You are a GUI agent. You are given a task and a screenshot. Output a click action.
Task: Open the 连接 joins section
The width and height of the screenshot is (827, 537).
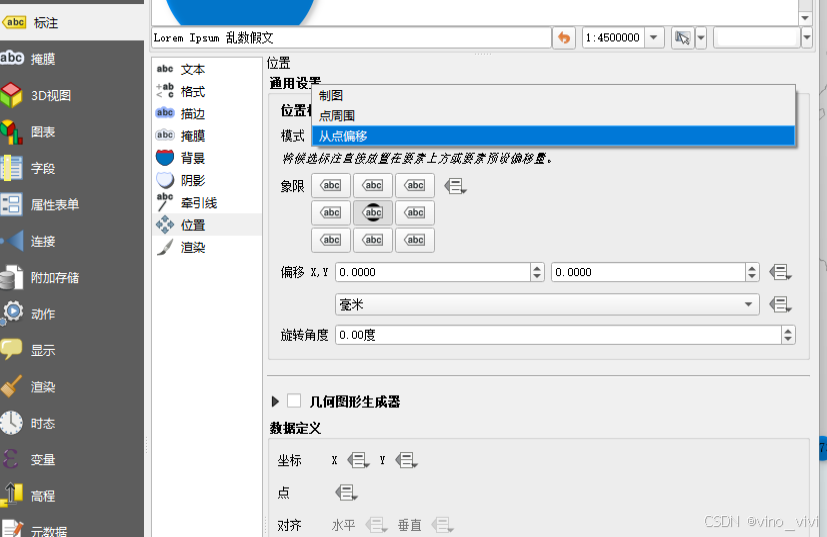click(x=71, y=241)
